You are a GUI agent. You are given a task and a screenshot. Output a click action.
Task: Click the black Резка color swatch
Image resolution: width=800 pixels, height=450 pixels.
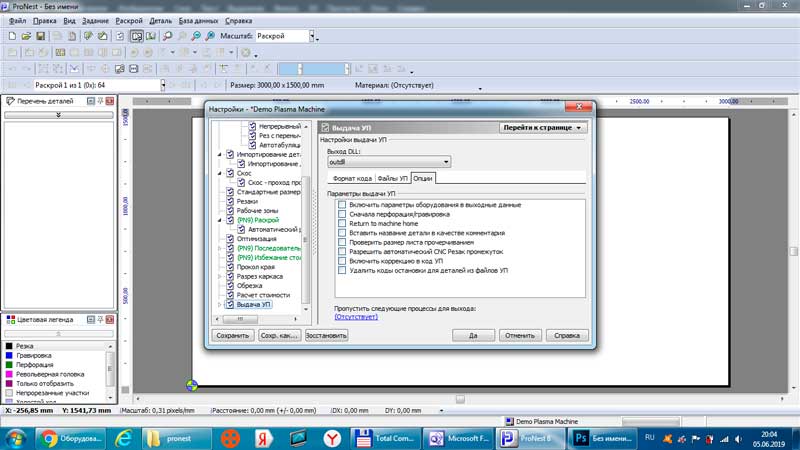(x=9, y=346)
